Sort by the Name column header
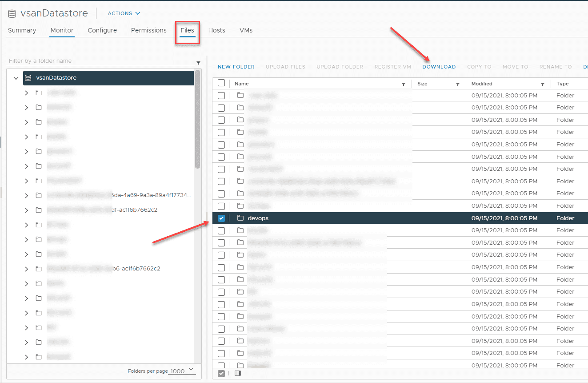 241,84
